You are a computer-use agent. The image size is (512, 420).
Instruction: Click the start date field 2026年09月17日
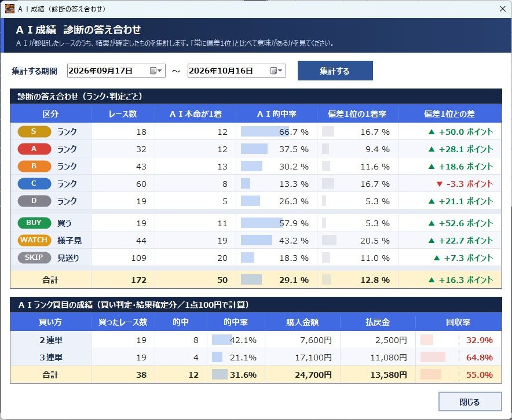click(x=116, y=71)
